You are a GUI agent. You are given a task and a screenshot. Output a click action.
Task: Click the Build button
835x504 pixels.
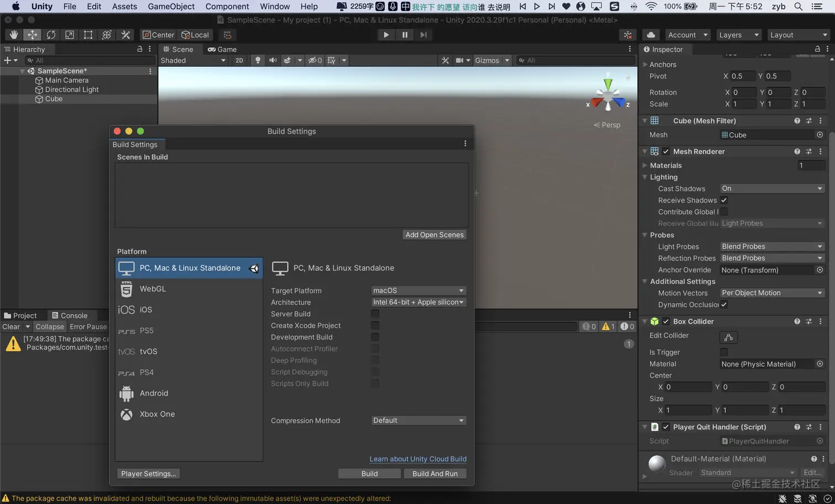(x=369, y=474)
